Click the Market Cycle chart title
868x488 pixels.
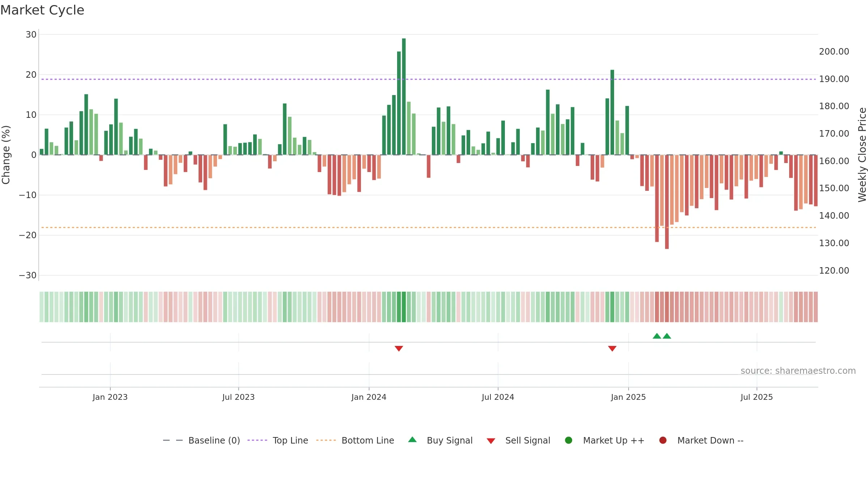(x=42, y=10)
